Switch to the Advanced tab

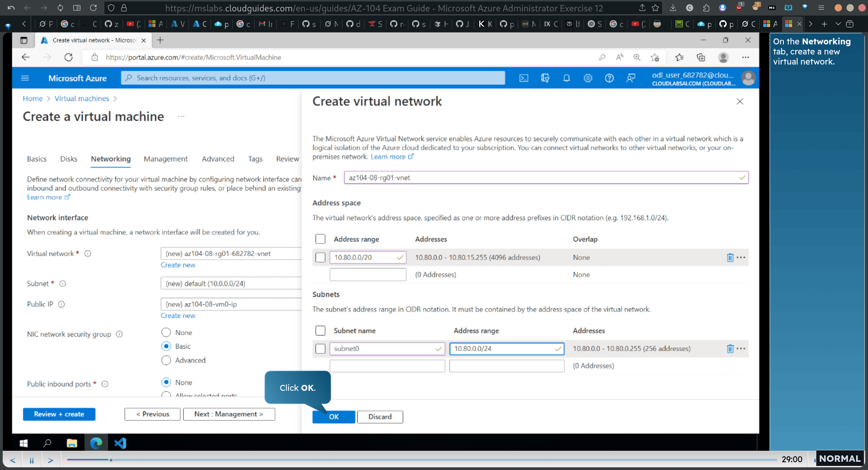click(x=218, y=159)
